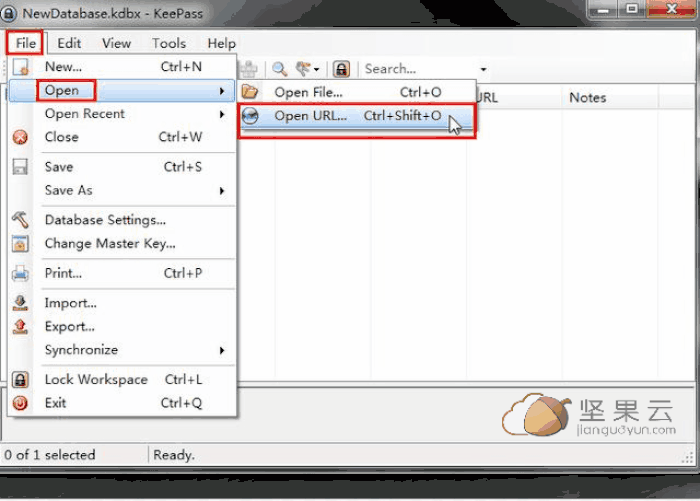Open Database Settings...
The height and width of the screenshot is (501, 700).
(122, 220)
